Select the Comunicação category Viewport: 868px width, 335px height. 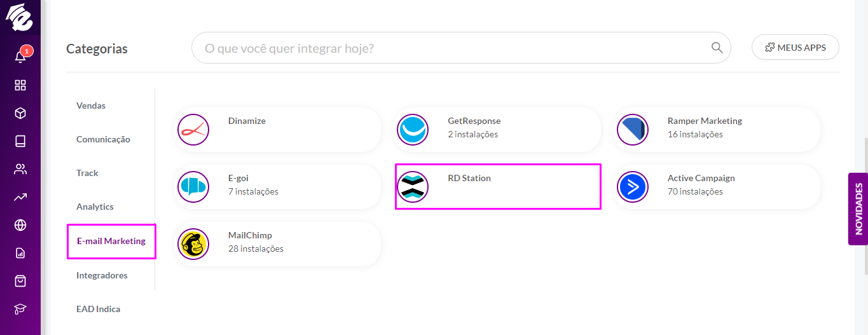click(x=103, y=139)
